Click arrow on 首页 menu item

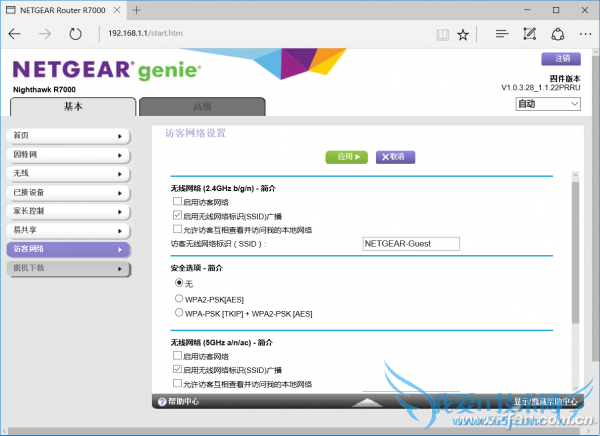point(120,136)
